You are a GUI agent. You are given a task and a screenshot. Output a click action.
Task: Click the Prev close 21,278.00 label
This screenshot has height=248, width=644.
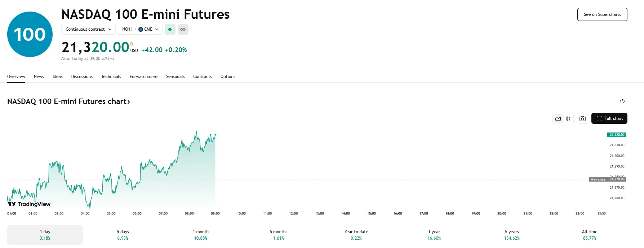click(608, 179)
